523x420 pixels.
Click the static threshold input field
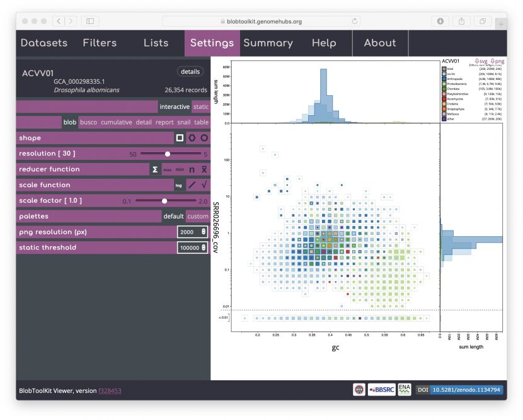click(x=189, y=247)
